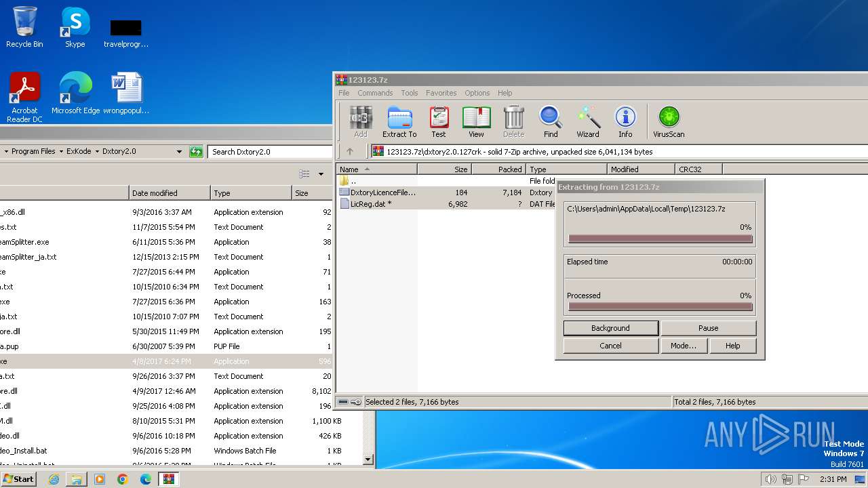868x488 pixels.
Task: Open the Explorer view options dropdown arrow
Action: [321, 174]
